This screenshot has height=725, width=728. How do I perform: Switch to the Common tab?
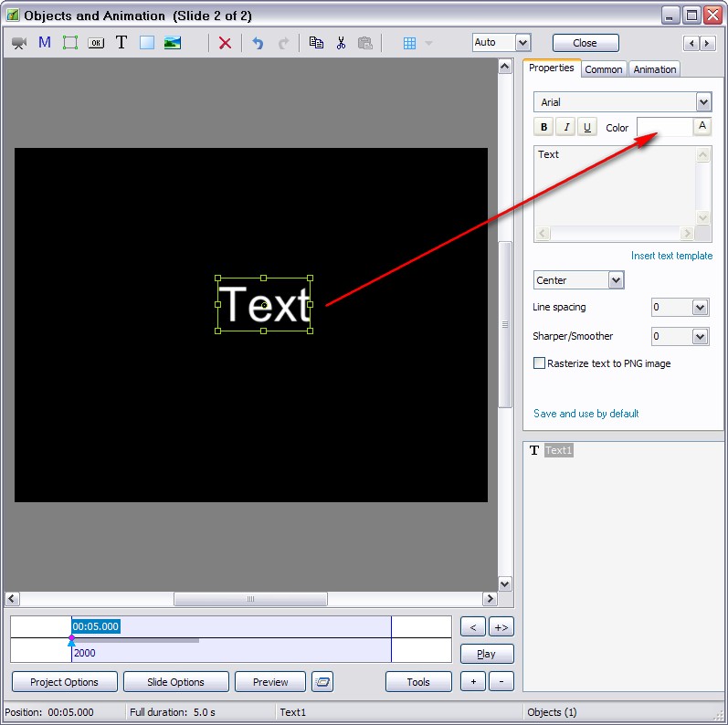tap(604, 69)
